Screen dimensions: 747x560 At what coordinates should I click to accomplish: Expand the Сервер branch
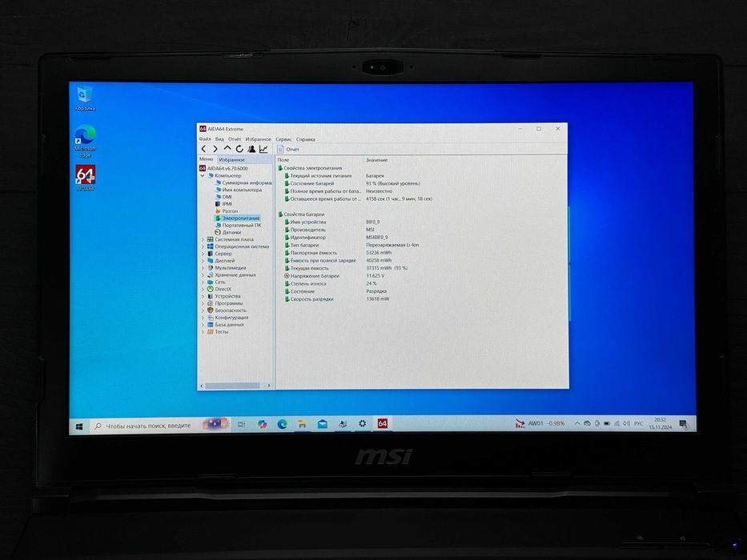pos(203,254)
